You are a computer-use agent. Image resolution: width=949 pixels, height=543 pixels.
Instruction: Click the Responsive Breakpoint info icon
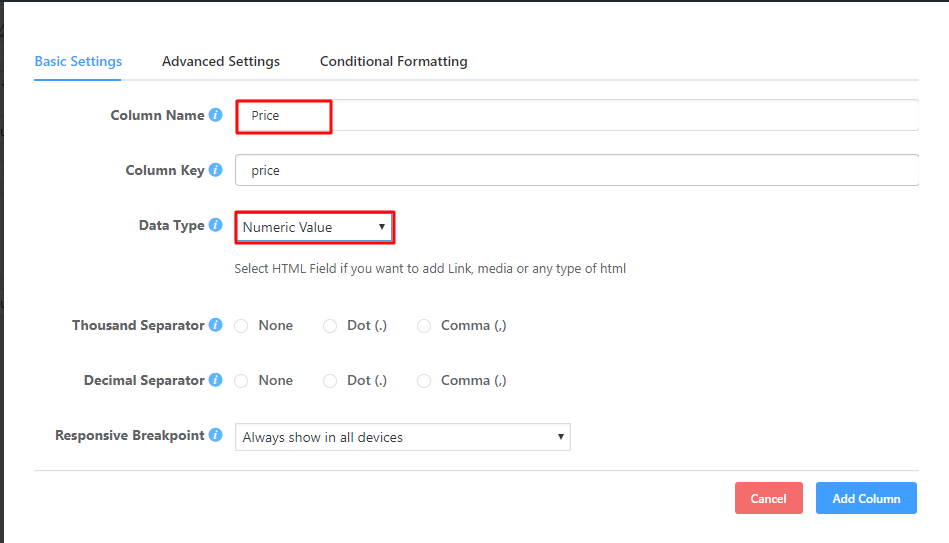215,436
